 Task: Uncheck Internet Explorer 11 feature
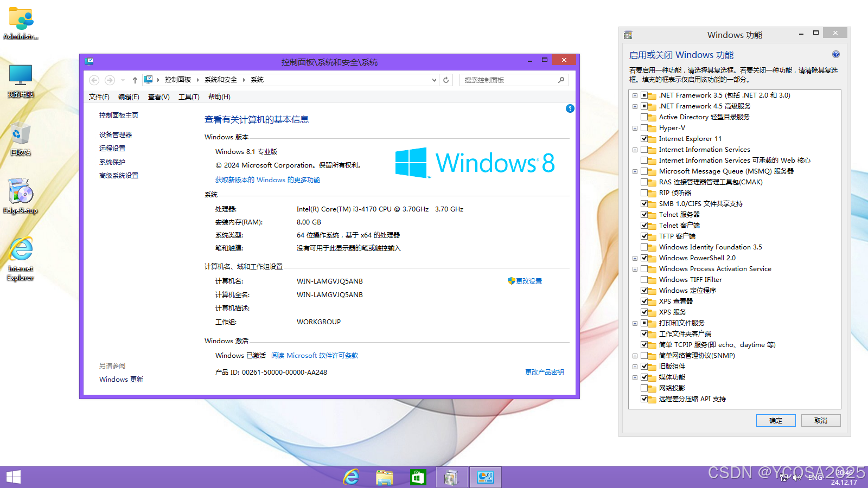[x=644, y=139]
